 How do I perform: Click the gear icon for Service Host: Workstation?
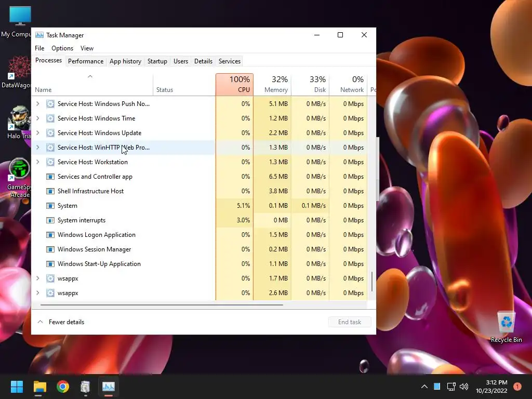50,162
